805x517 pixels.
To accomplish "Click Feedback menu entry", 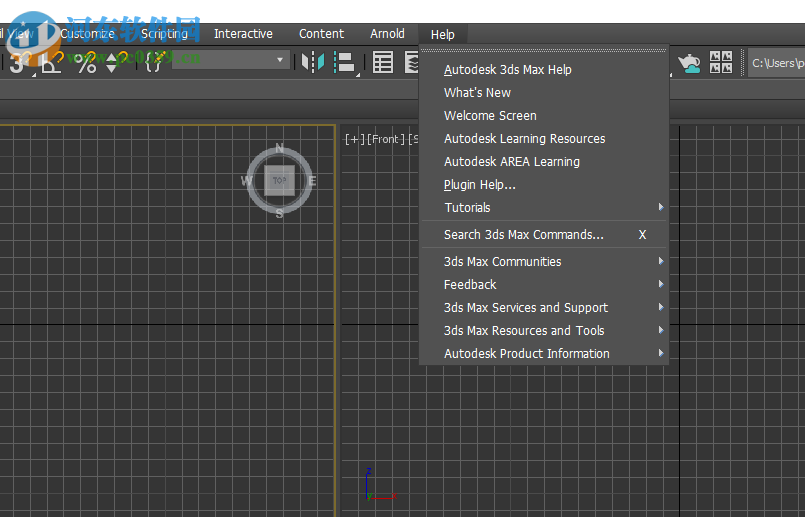I will pyautogui.click(x=544, y=285).
